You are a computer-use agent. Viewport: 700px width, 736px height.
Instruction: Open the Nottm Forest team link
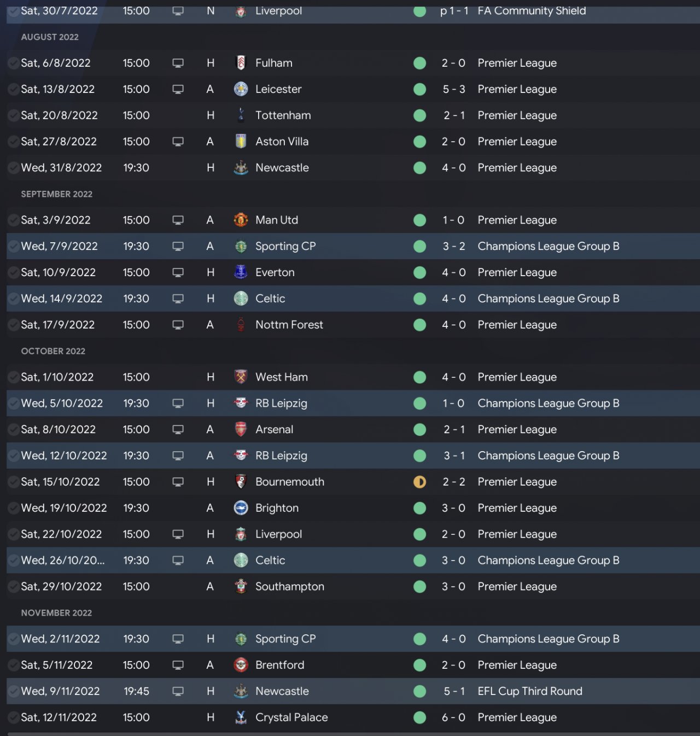[289, 325]
